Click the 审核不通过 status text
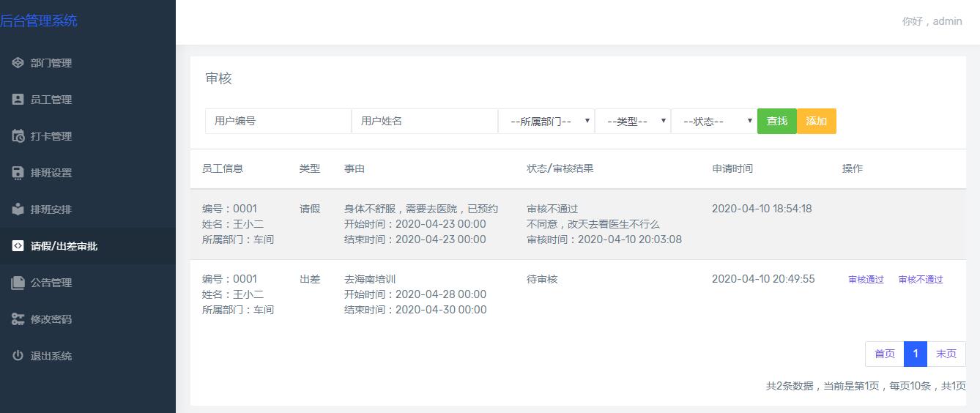This screenshot has height=413, width=980. [x=552, y=209]
